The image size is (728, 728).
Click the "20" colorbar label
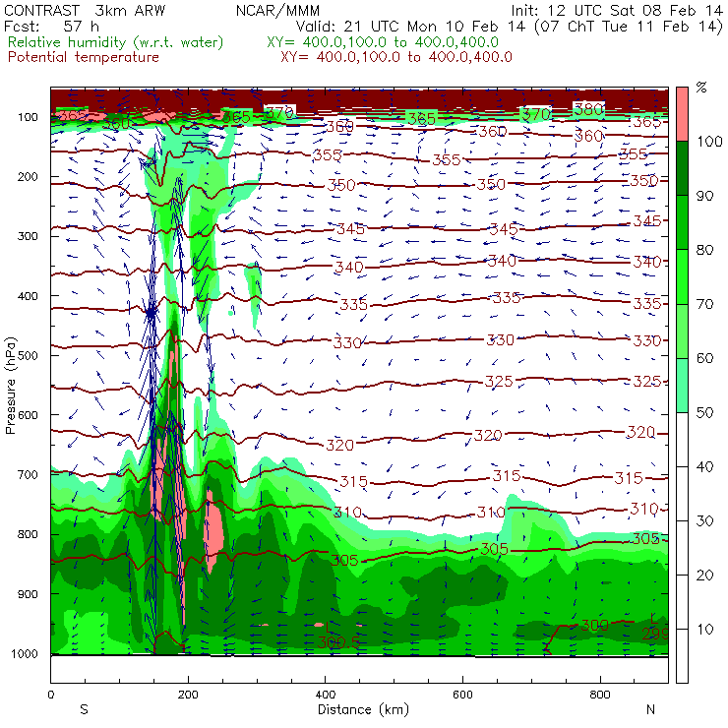[x=705, y=576]
